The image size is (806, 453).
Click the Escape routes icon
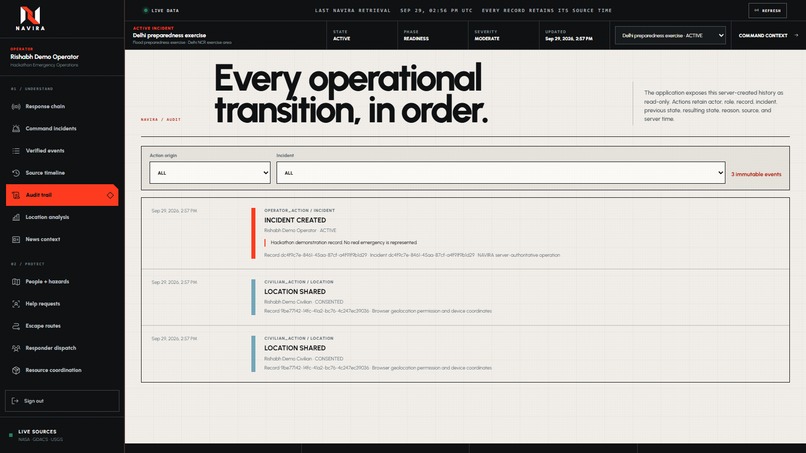tap(16, 326)
